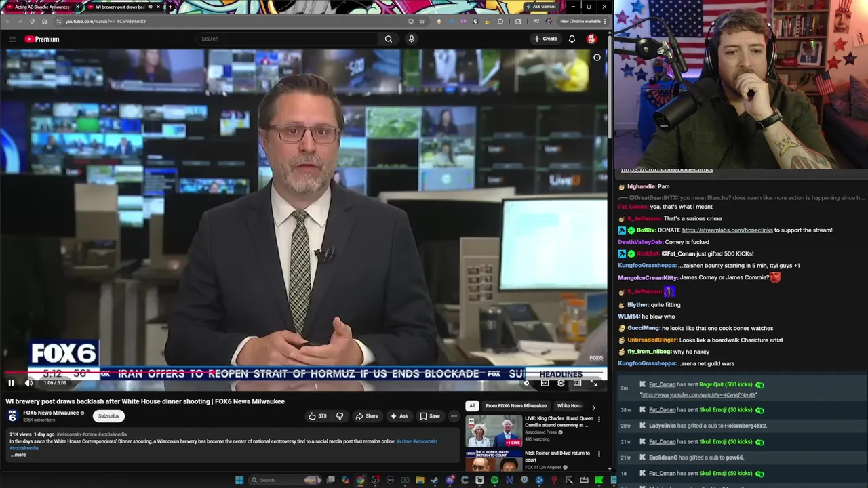Toggle the autoplay switch in player
This screenshot has height=488, width=868.
(527, 383)
